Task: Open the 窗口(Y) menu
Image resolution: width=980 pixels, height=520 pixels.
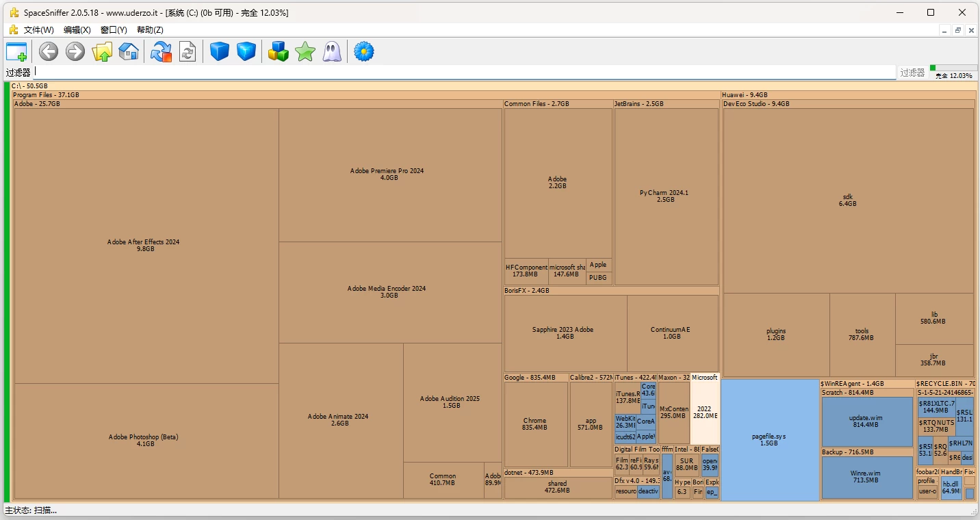Action: 113,29
